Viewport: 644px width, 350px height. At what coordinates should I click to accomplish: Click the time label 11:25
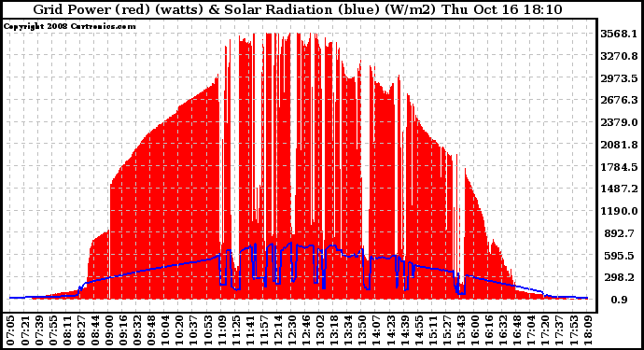click(236, 330)
